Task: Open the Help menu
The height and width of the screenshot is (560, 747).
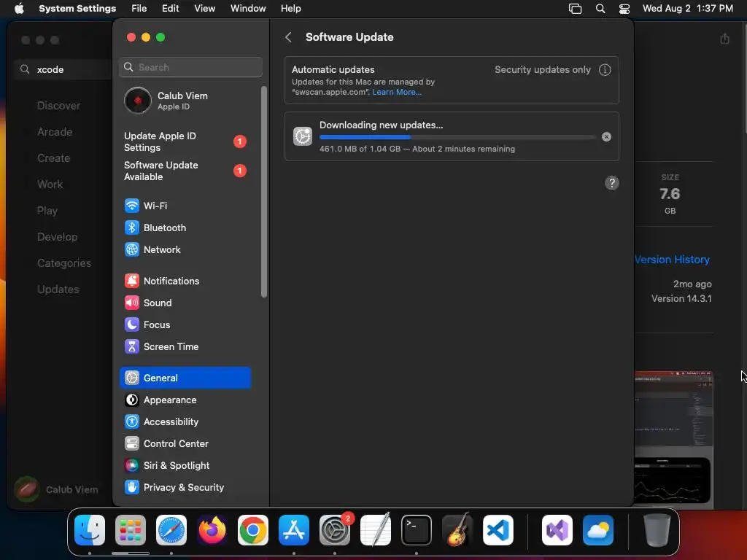Action: click(x=290, y=8)
